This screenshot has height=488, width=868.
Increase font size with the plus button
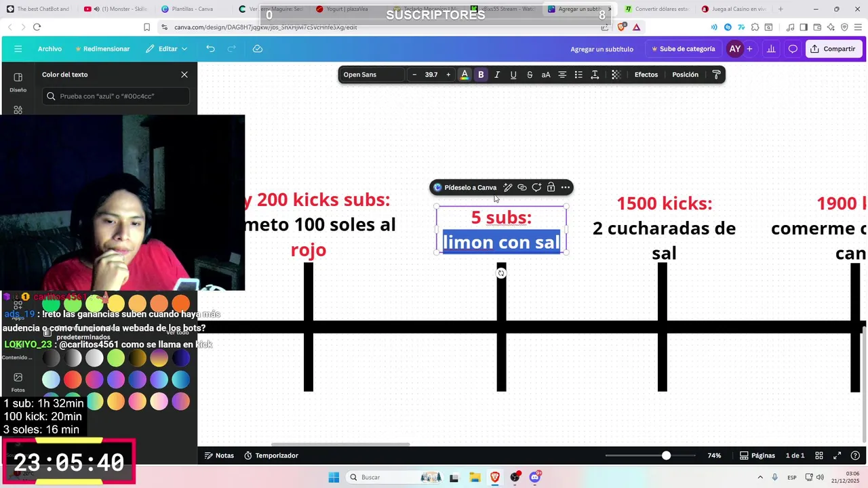pyautogui.click(x=448, y=75)
